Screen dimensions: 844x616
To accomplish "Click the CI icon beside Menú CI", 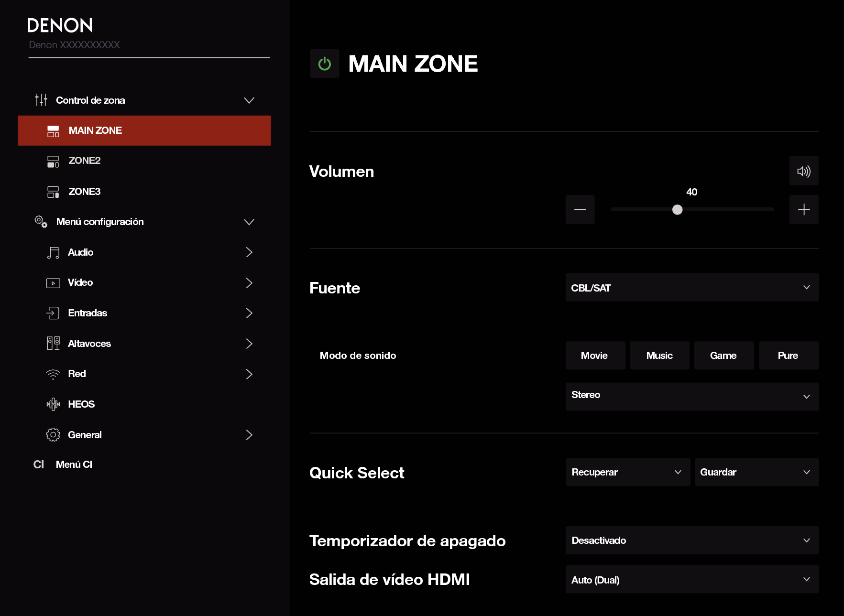I will click(39, 465).
